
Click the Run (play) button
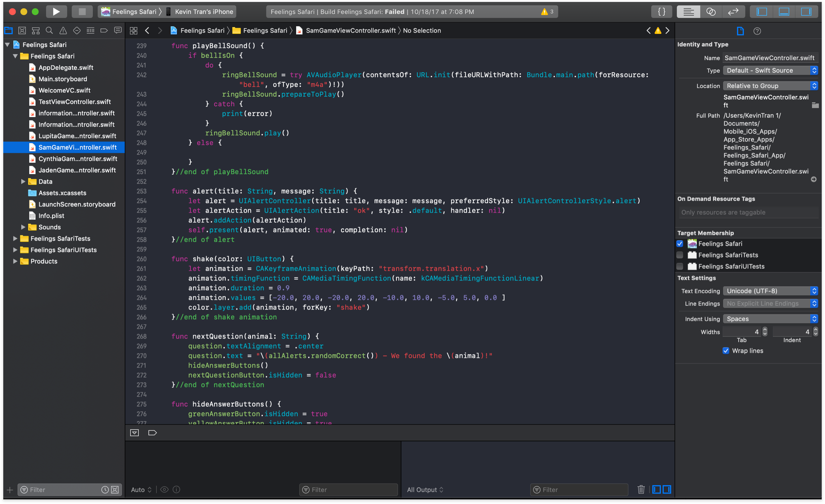(x=56, y=12)
